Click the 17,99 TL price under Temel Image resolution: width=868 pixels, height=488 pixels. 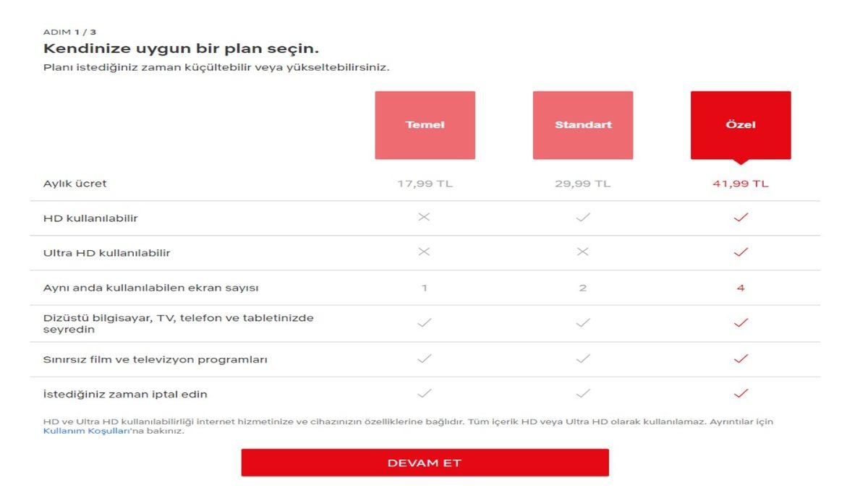click(x=425, y=183)
